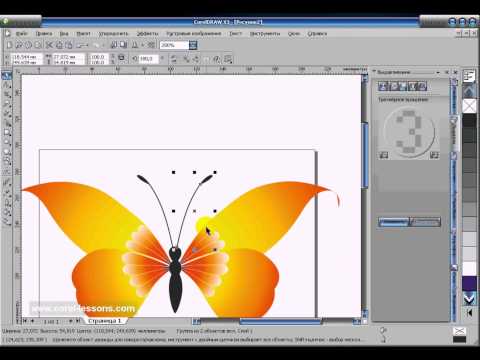Select the Polygon tool

coord(6,152)
